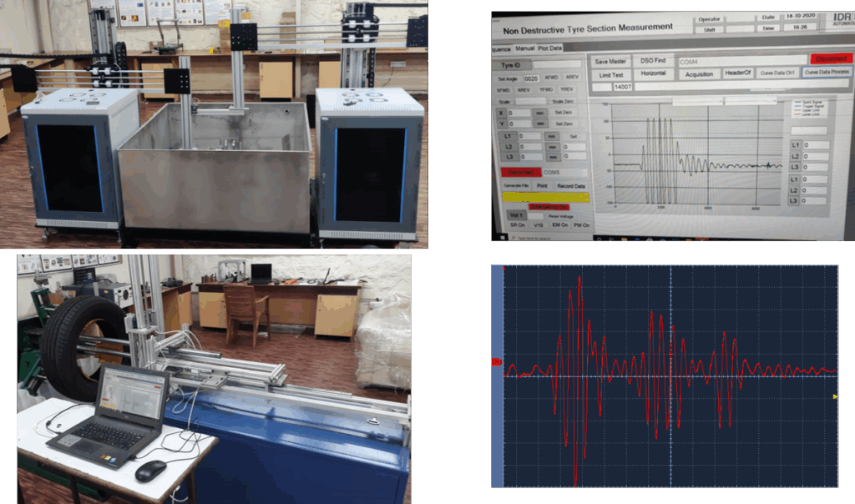Image resolution: width=855 pixels, height=504 pixels.
Task: Open the Plot Data tab
Action: pyautogui.click(x=550, y=48)
